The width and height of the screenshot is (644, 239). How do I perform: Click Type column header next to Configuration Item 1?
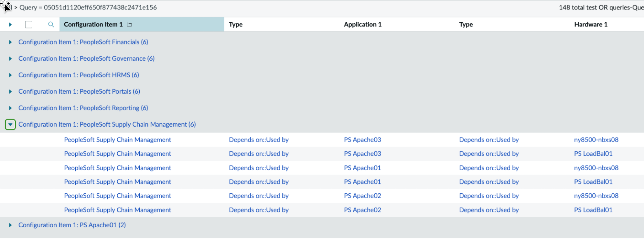coord(236,24)
